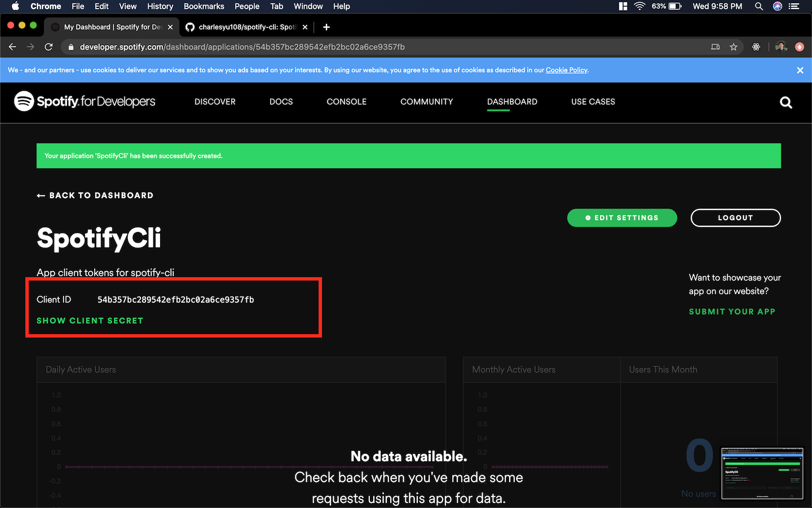This screenshot has width=812, height=508.
Task: Click the window tiling icon in menu bar
Action: coord(623,6)
